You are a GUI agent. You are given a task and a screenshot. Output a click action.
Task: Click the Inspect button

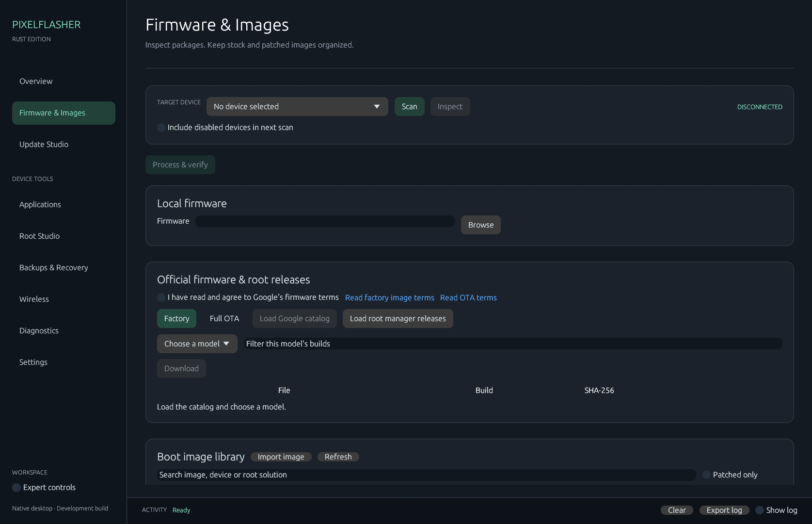pyautogui.click(x=450, y=107)
